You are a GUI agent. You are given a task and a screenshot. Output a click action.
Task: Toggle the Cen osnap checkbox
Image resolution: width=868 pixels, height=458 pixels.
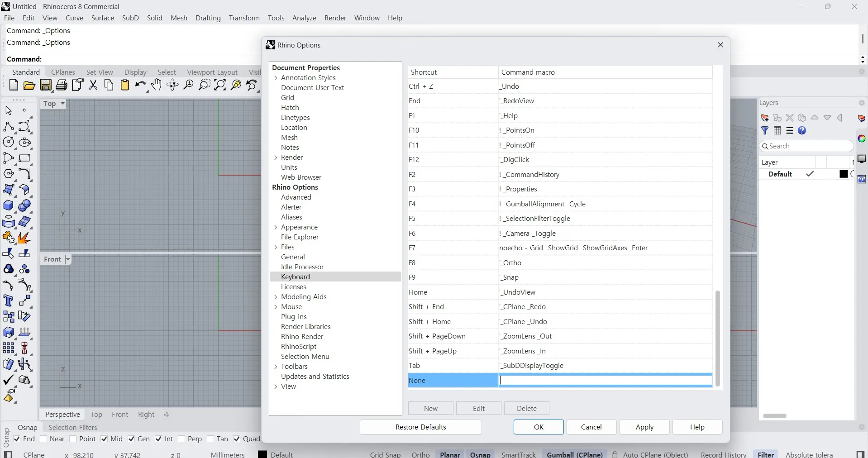pos(131,439)
